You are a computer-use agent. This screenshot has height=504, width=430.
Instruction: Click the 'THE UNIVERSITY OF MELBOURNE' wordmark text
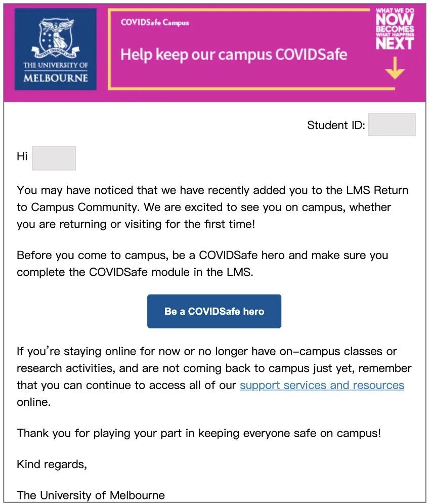[x=55, y=72]
